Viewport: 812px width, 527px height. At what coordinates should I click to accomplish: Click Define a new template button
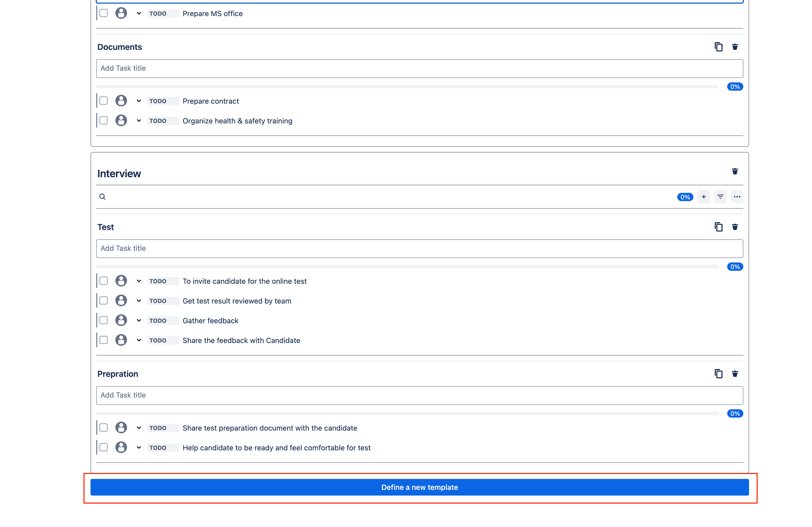[419, 487]
